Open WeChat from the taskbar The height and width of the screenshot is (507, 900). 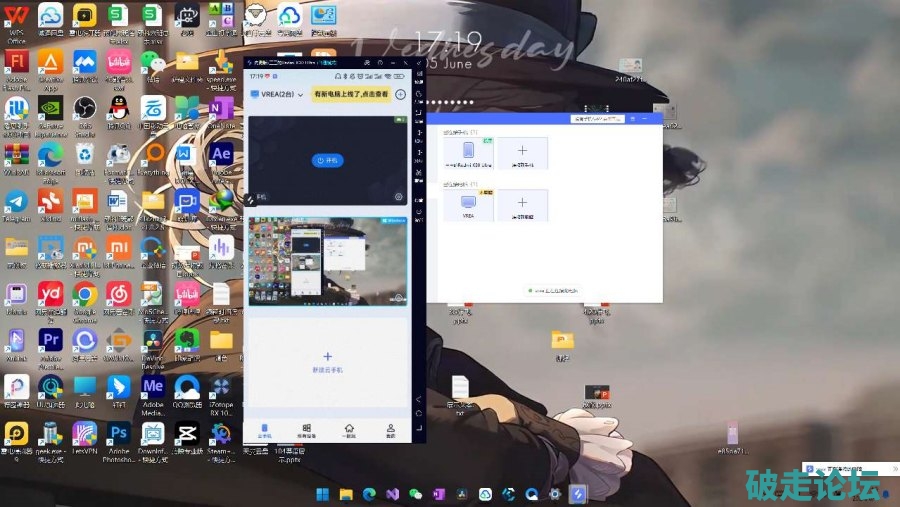click(x=414, y=494)
